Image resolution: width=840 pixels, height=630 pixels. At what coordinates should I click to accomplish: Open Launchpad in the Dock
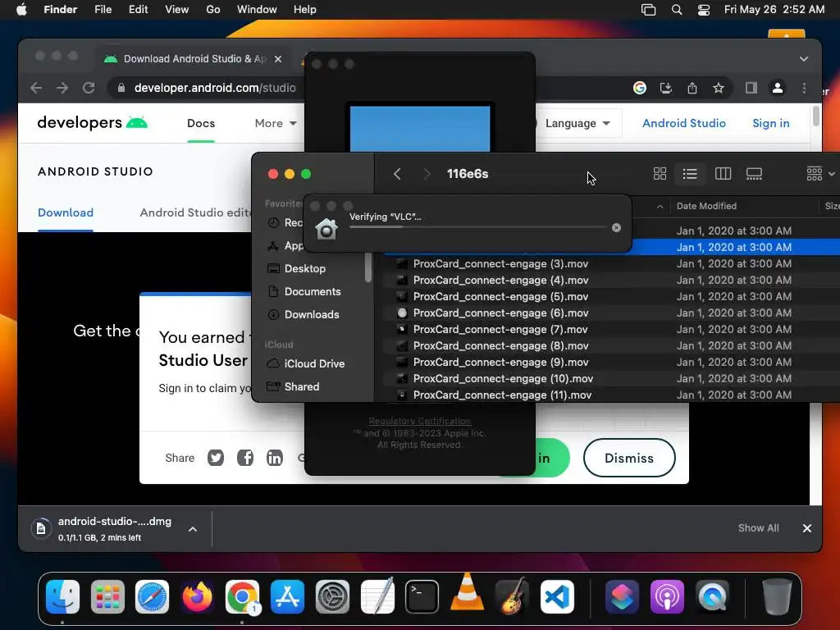(107, 597)
